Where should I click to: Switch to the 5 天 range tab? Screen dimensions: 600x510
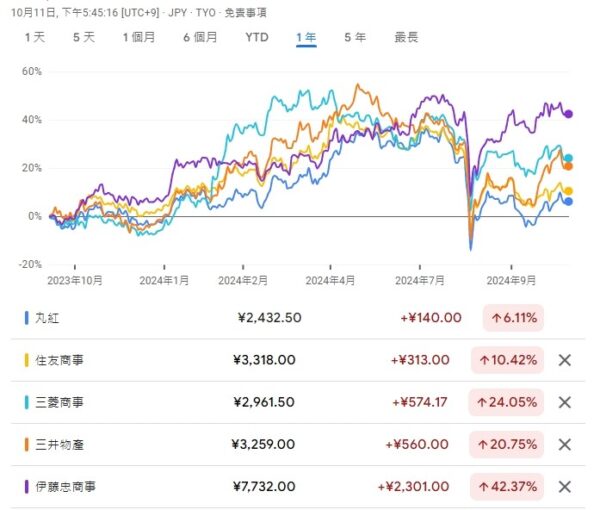84,37
